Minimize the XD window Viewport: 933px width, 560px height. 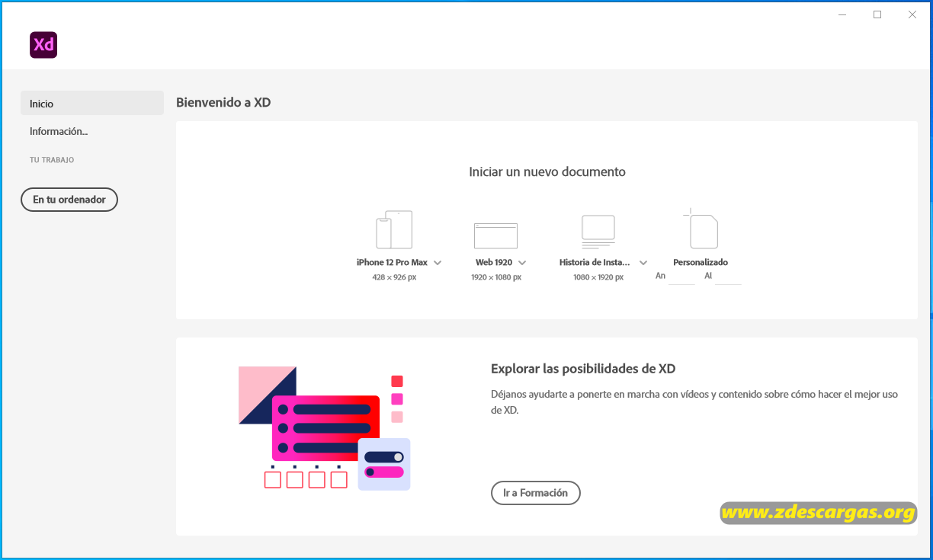842,14
